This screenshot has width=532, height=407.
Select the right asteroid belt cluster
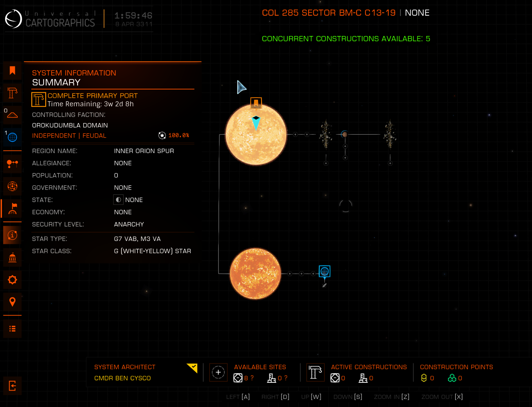(x=390, y=134)
